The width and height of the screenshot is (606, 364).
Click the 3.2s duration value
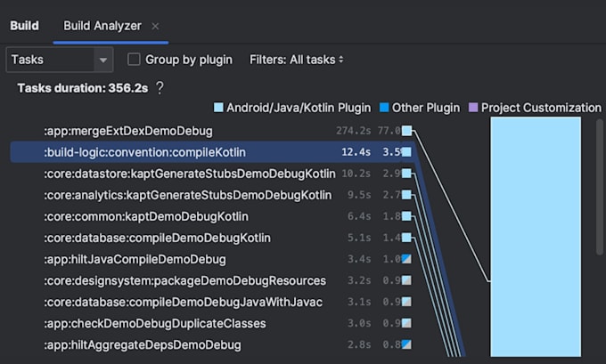[x=359, y=280]
